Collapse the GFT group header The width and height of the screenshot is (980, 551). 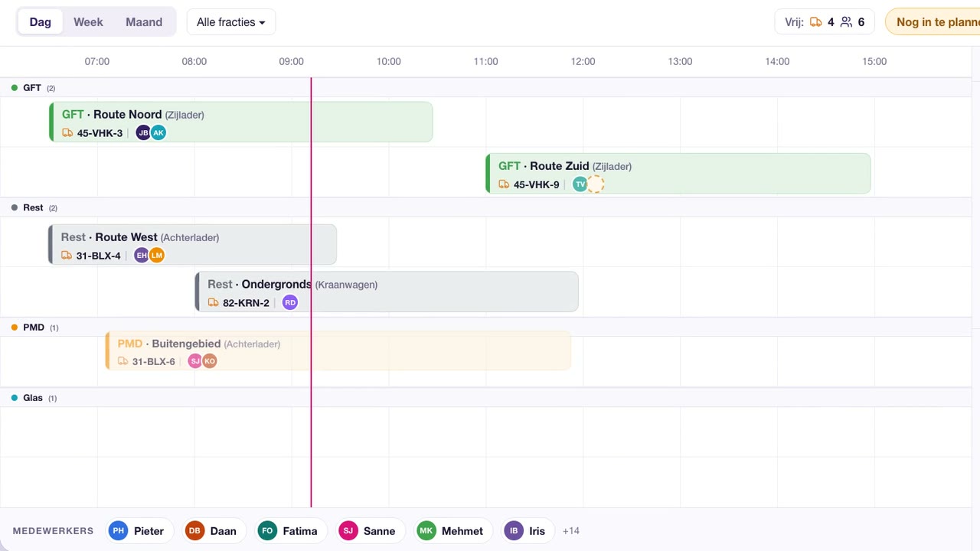485,88
